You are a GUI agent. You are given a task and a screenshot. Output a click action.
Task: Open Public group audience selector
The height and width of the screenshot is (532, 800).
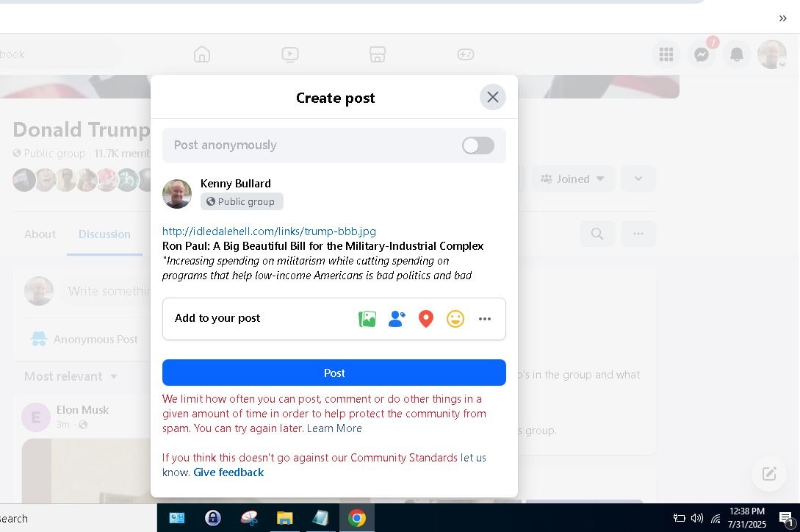point(241,201)
